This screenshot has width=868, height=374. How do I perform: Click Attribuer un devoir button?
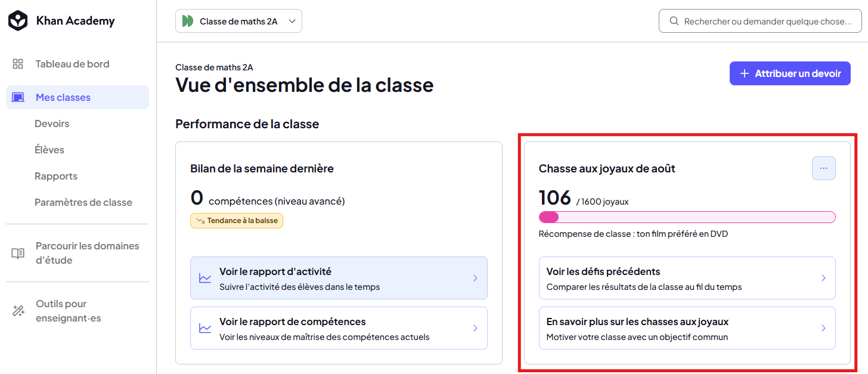pyautogui.click(x=790, y=73)
